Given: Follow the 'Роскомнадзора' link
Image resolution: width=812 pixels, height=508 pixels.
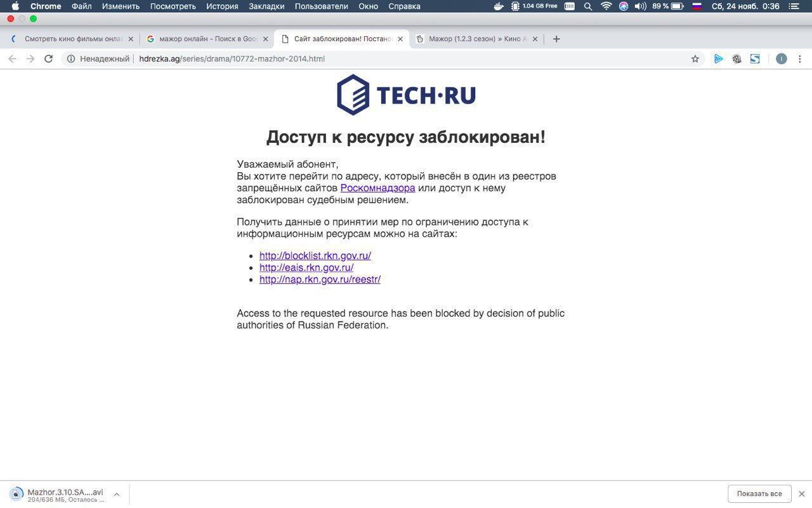Looking at the screenshot, I should 378,188.
